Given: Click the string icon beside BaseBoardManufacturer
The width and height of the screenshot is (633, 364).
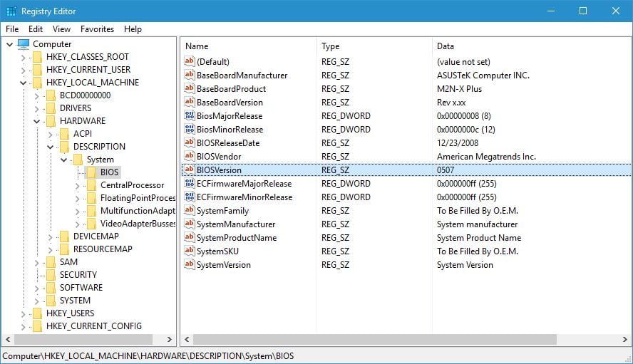Looking at the screenshot, I should [190, 75].
